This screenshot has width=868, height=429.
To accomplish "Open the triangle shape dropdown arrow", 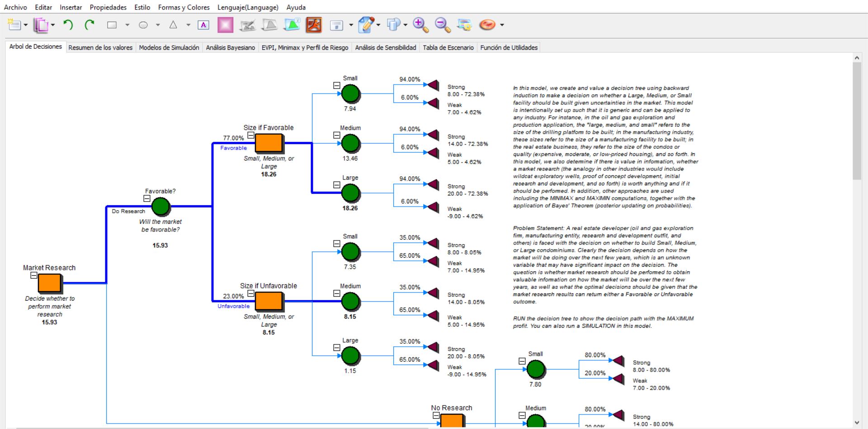I will point(188,25).
